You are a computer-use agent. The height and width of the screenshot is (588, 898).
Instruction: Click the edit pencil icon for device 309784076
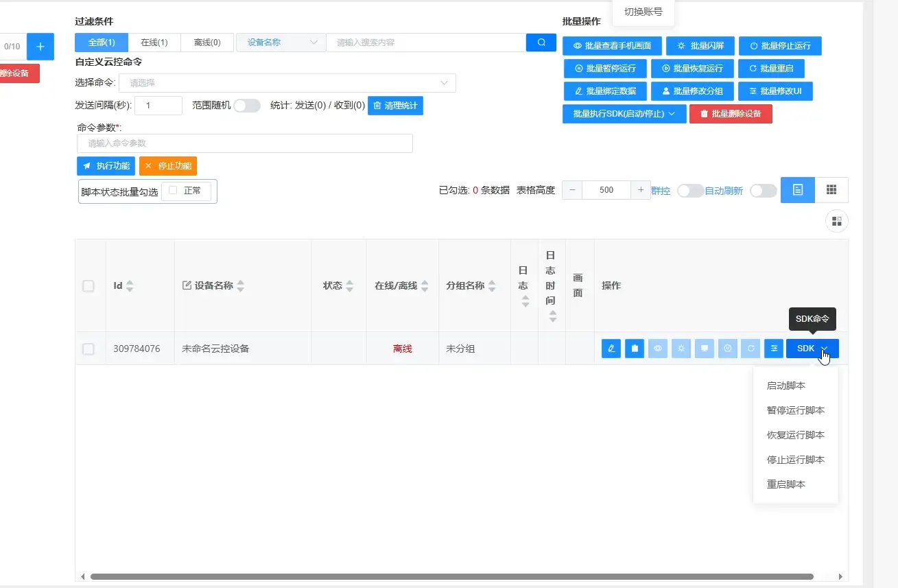[x=611, y=348]
